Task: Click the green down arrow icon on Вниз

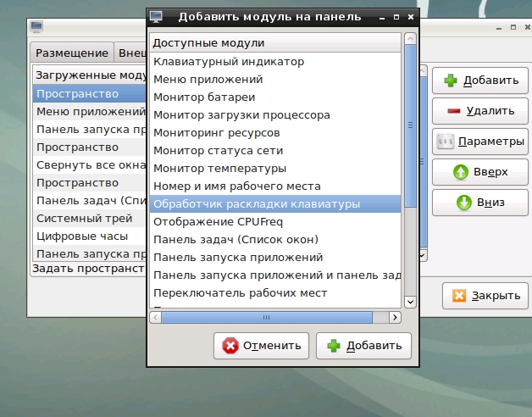Action: (x=463, y=203)
